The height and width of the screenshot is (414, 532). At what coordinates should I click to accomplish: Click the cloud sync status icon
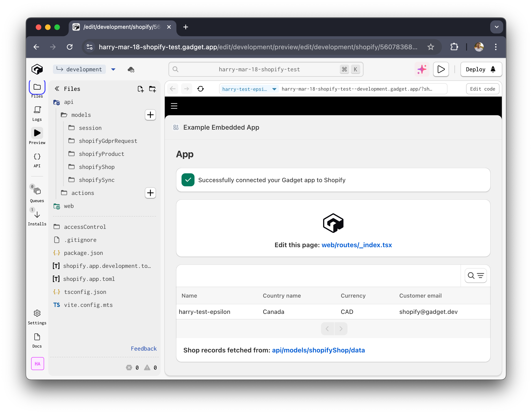[x=131, y=69]
